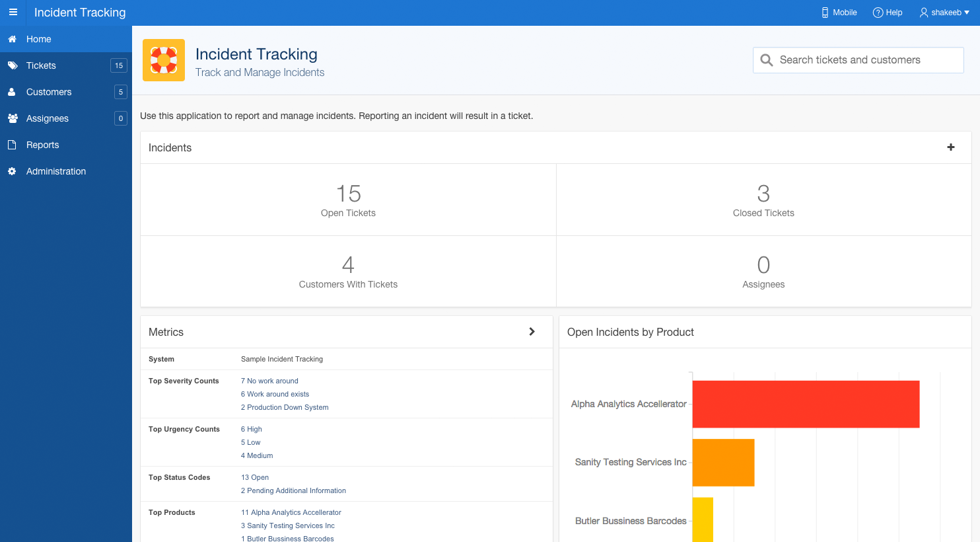Open the Help menu item
Image resolution: width=980 pixels, height=542 pixels.
[888, 13]
